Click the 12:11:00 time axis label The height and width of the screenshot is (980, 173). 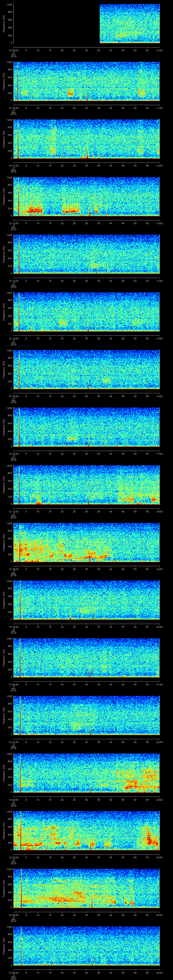click(x=14, y=166)
